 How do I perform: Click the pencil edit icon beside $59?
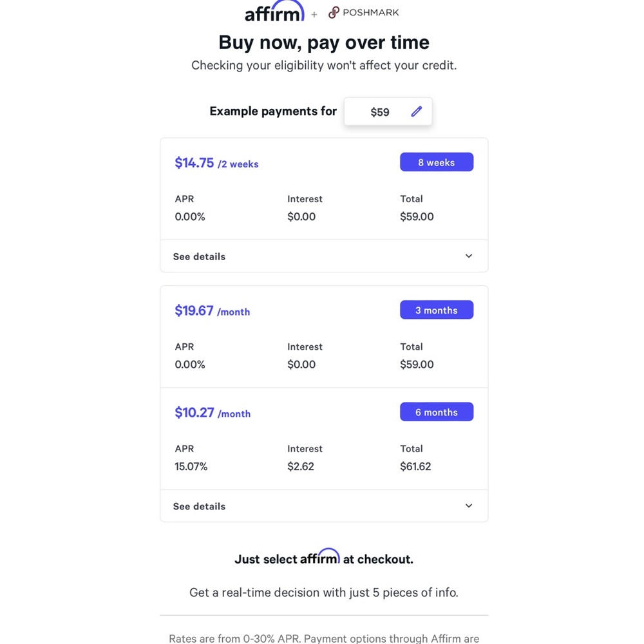point(417,111)
